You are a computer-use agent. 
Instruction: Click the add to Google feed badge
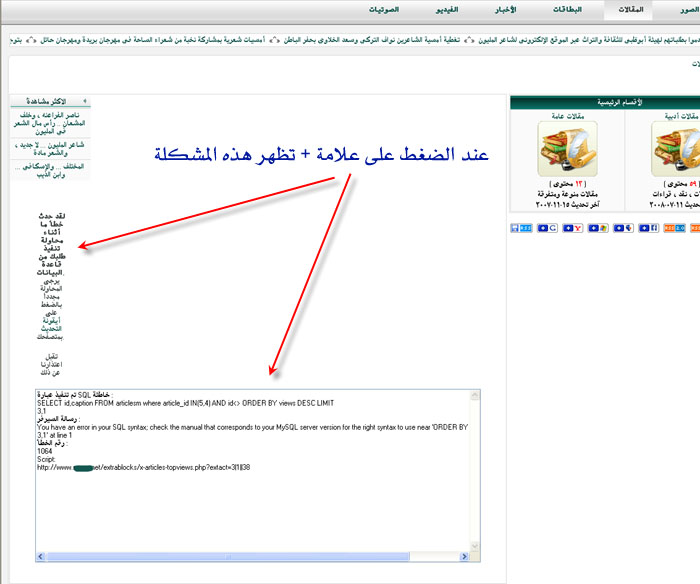547,229
